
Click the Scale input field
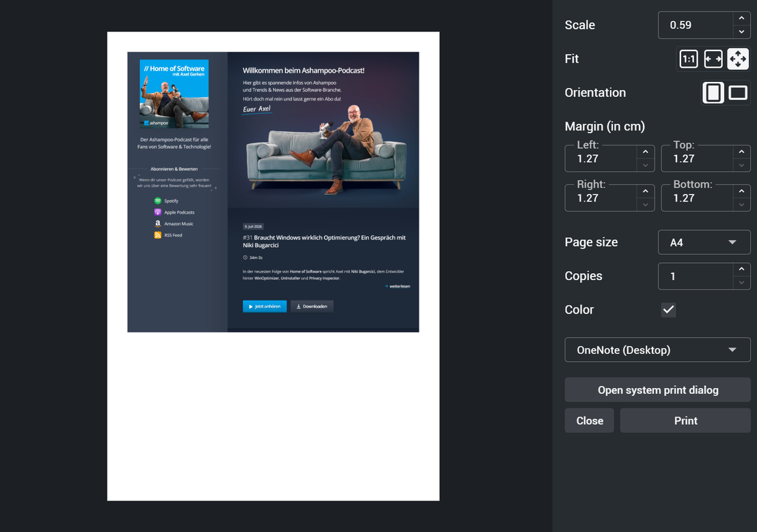pos(696,25)
